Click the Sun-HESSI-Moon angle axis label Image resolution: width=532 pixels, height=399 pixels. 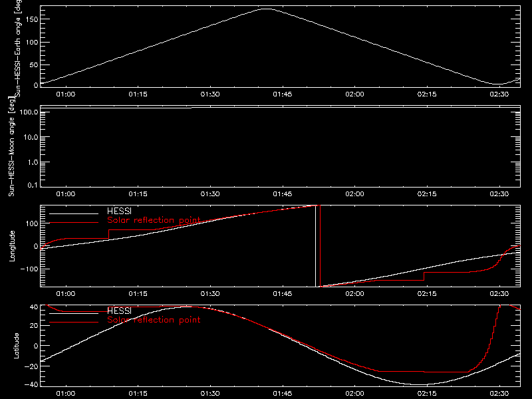pyautogui.click(x=11, y=146)
